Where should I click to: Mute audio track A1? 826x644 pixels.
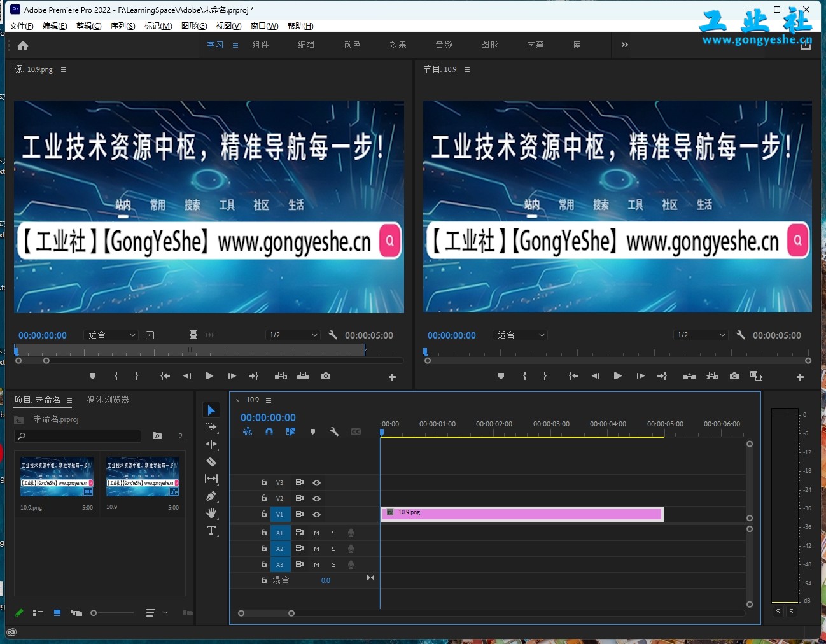pyautogui.click(x=316, y=533)
